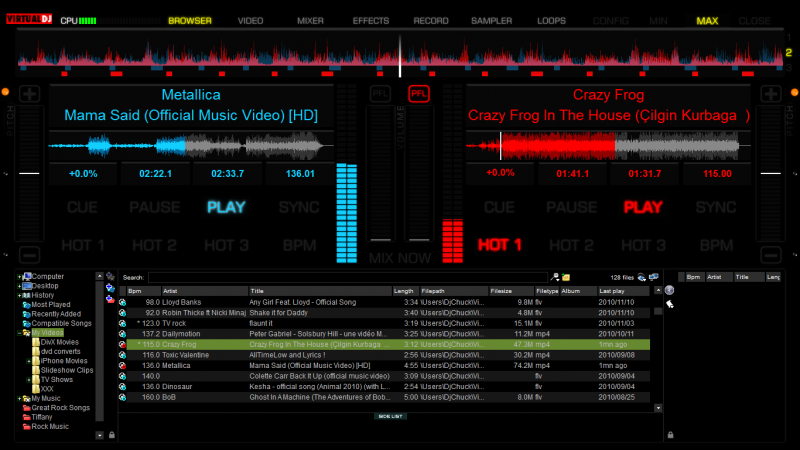
Task: Click the file icon on Dailymotion row
Action: click(x=122, y=334)
